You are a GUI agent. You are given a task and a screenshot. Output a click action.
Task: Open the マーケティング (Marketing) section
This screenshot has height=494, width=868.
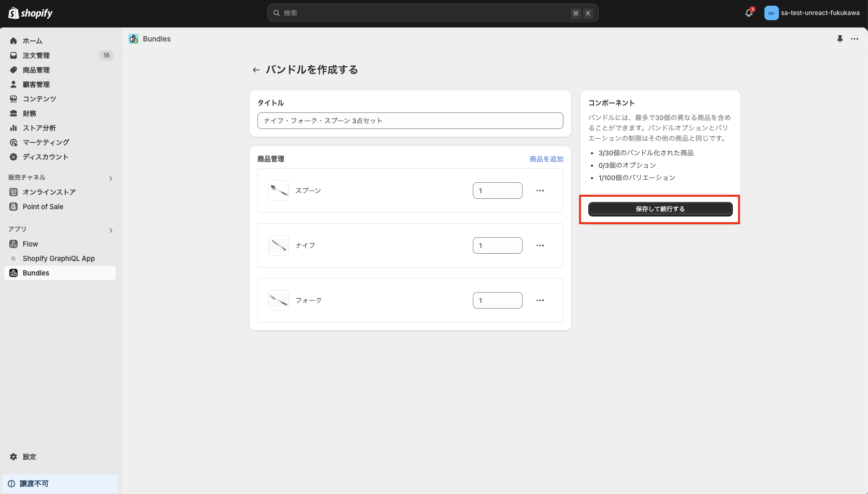point(46,142)
